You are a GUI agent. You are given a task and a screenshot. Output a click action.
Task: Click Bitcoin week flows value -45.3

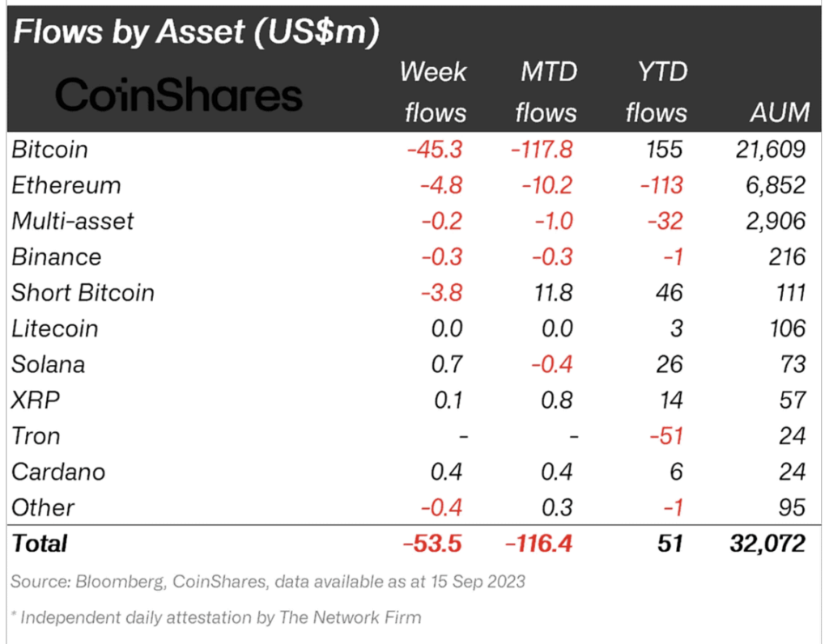(435, 150)
